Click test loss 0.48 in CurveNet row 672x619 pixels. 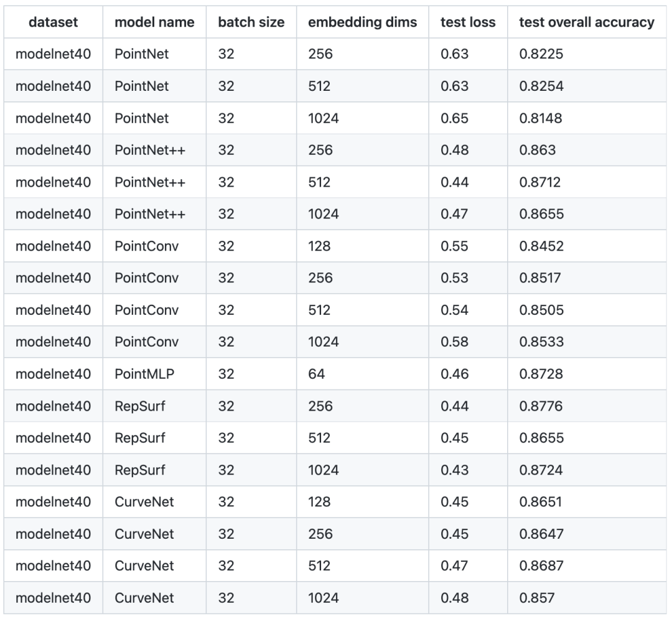454,598
